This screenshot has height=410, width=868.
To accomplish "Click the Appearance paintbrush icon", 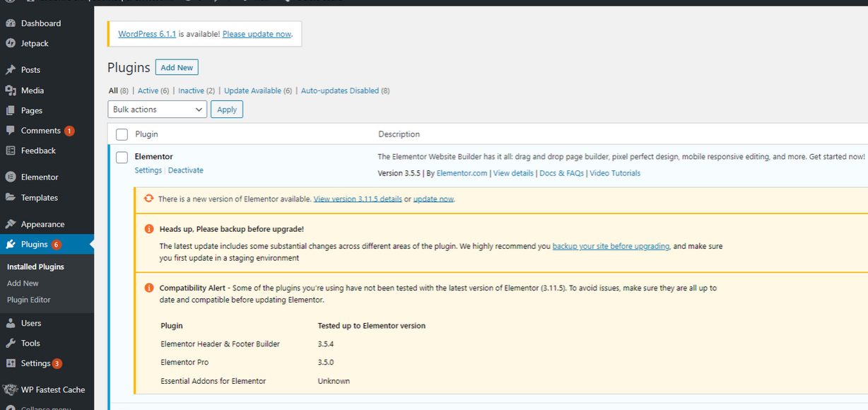I will [x=11, y=224].
